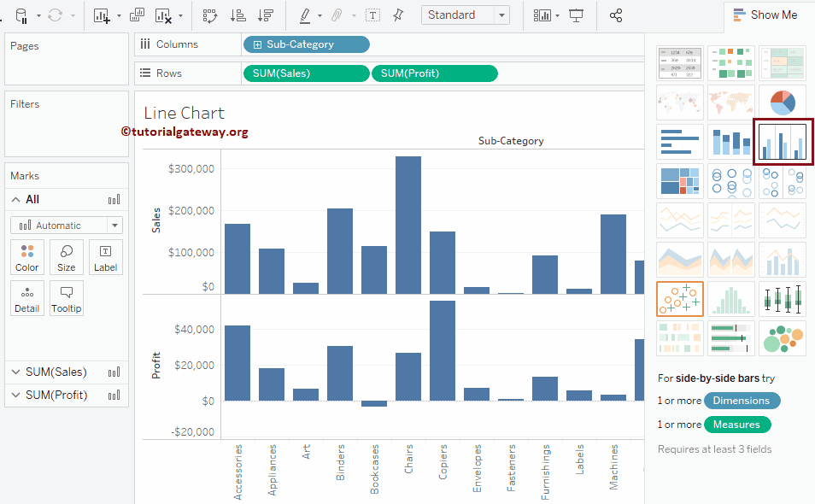This screenshot has width=815, height=504.
Task: Click the SUM(Profit) pill in Rows
Action: pyautogui.click(x=434, y=73)
